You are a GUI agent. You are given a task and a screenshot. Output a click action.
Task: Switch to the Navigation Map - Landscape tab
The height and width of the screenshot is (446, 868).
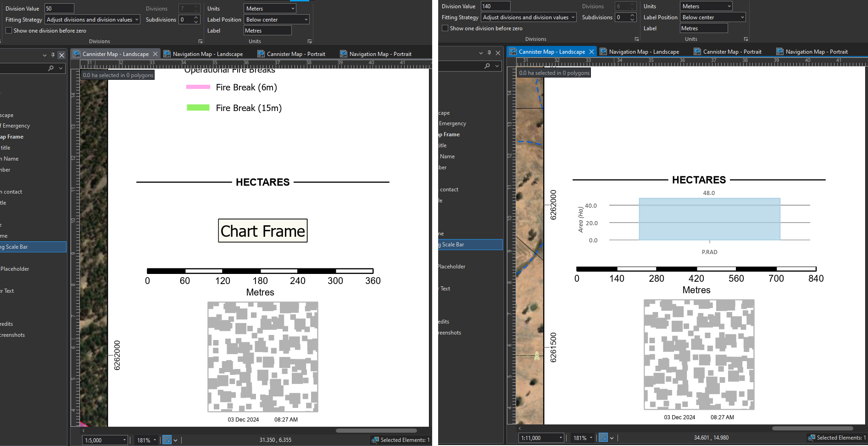click(x=206, y=54)
